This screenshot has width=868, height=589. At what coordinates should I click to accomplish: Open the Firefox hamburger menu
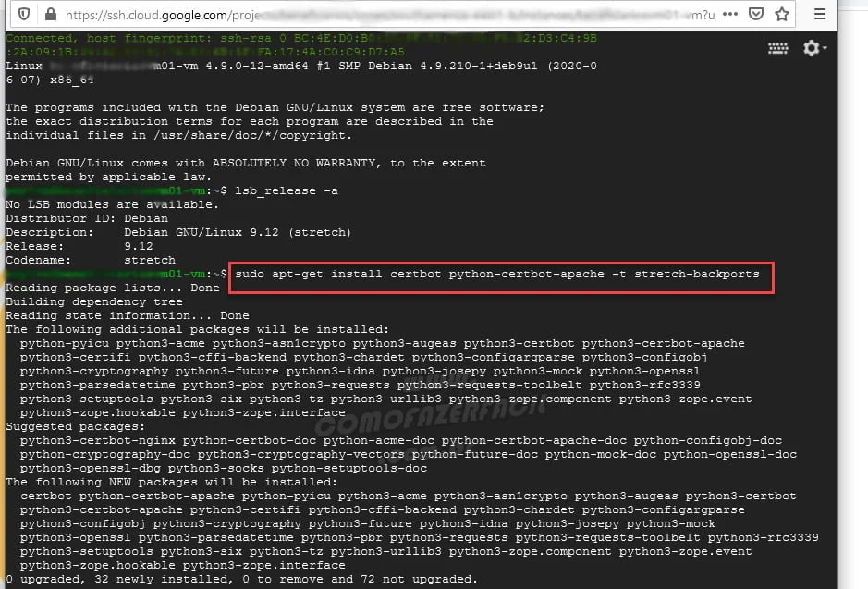tap(820, 14)
